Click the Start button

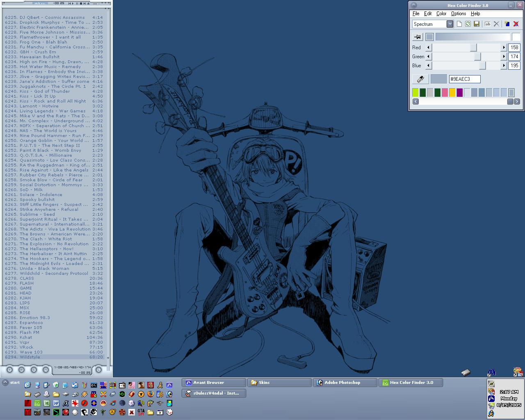coord(11,383)
